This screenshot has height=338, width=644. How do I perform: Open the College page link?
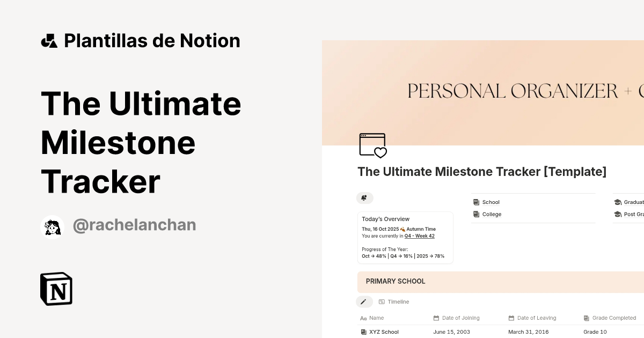click(491, 214)
